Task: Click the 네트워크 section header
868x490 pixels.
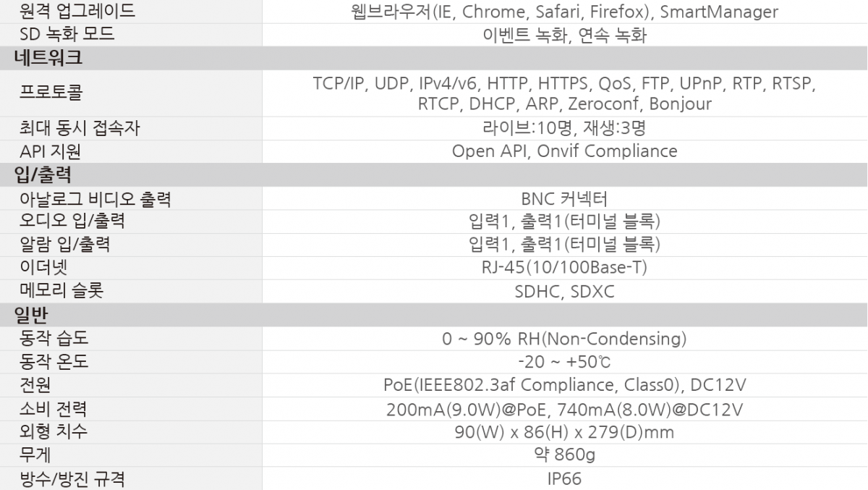Action: (x=434, y=58)
